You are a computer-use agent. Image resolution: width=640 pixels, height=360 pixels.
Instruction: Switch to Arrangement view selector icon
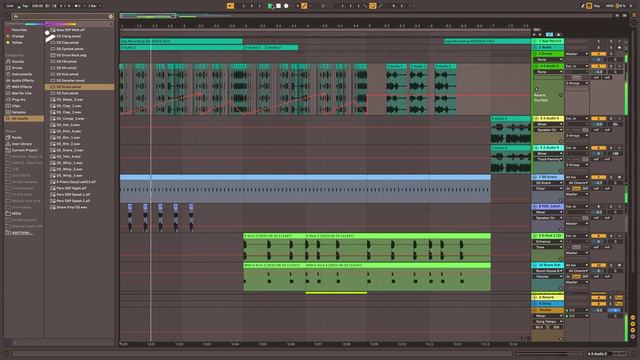tap(634, 15)
